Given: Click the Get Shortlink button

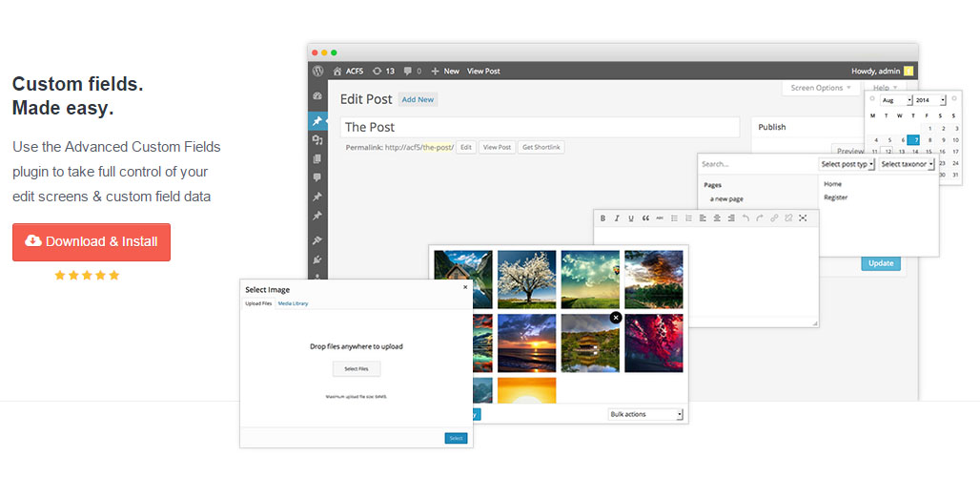Looking at the screenshot, I should pos(541,147).
